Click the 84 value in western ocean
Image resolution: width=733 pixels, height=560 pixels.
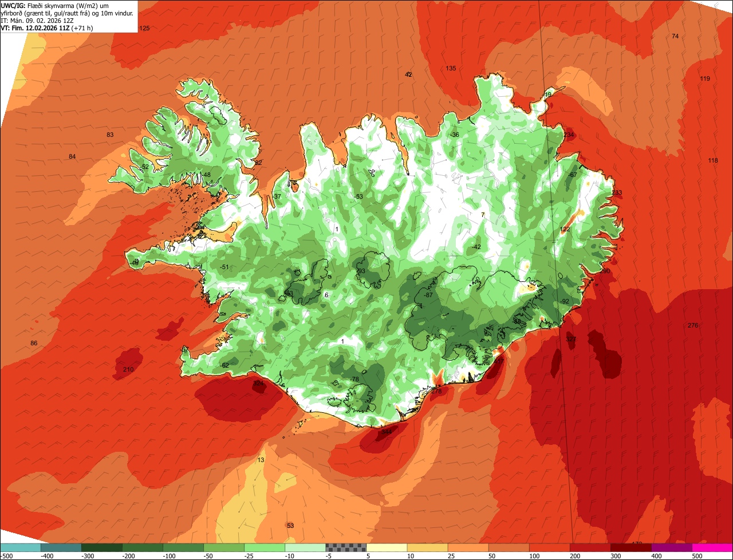72,156
